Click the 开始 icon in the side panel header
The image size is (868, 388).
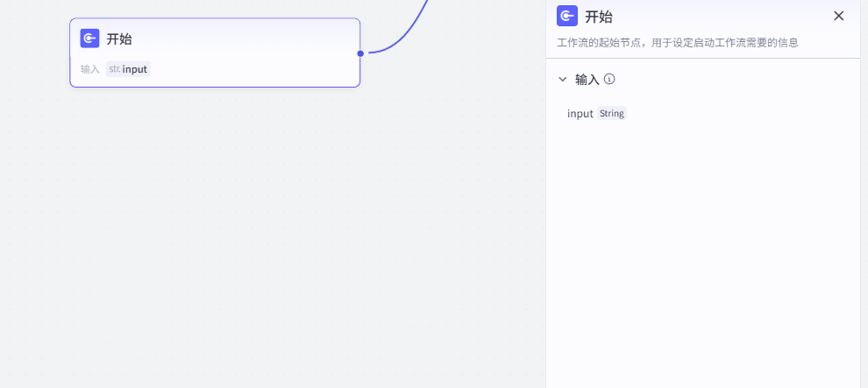pos(567,16)
